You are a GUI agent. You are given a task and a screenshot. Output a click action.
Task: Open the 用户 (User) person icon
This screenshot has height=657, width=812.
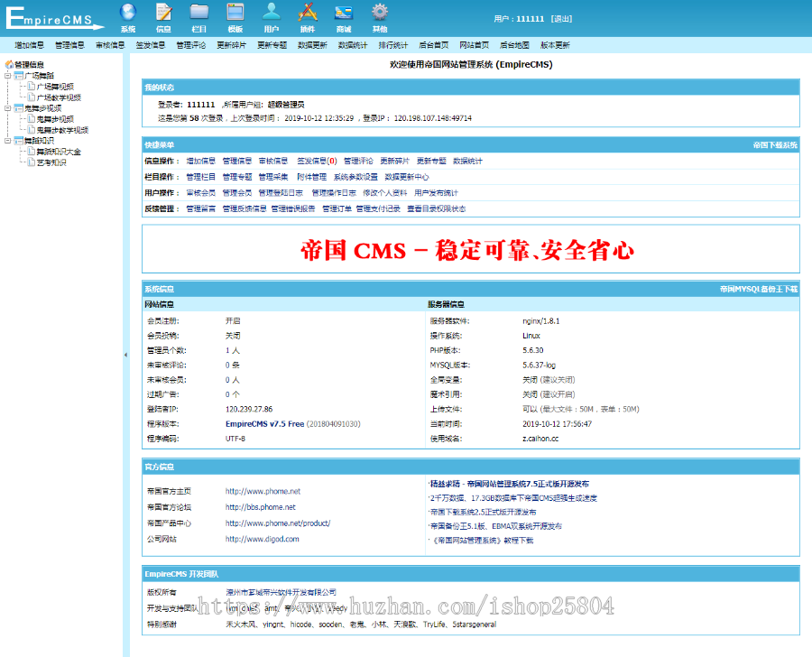[271, 13]
